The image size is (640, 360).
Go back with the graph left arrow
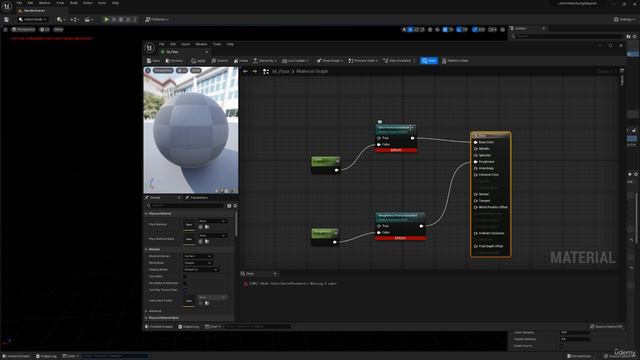[245, 71]
